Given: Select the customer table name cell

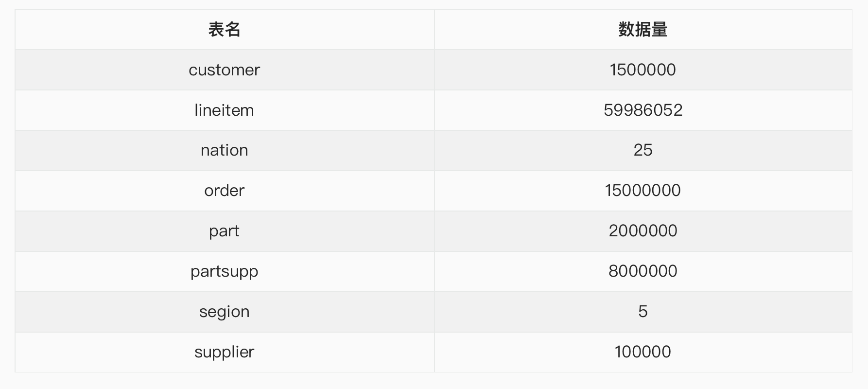Looking at the screenshot, I should (224, 70).
